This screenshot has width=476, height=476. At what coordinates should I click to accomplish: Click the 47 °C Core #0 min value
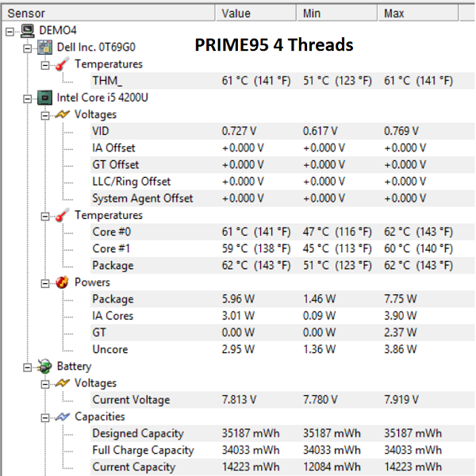click(x=337, y=232)
